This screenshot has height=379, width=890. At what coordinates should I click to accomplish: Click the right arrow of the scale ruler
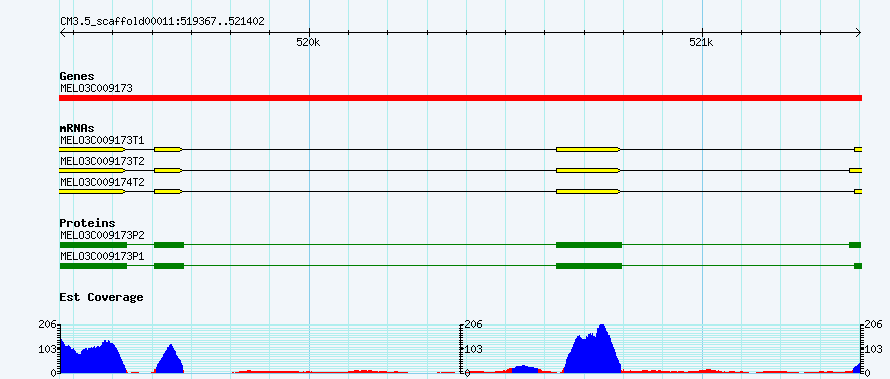click(x=858, y=33)
